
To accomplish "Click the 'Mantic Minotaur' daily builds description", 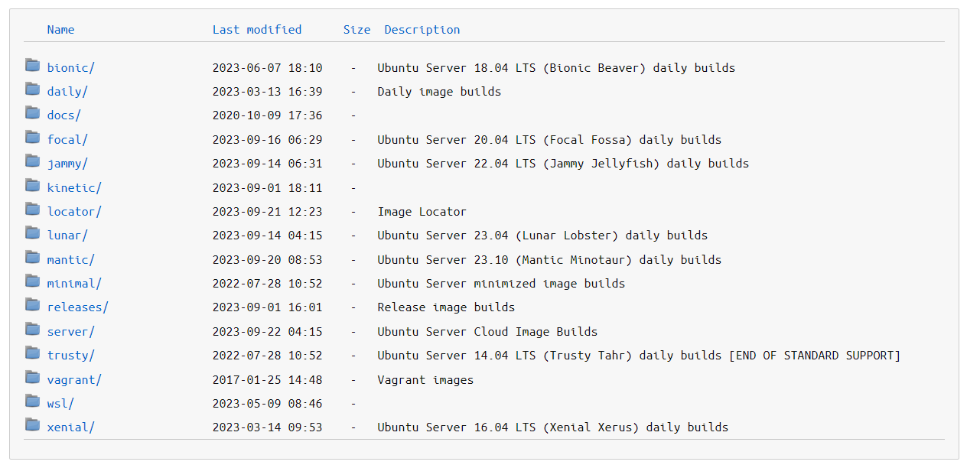I will click(549, 260).
